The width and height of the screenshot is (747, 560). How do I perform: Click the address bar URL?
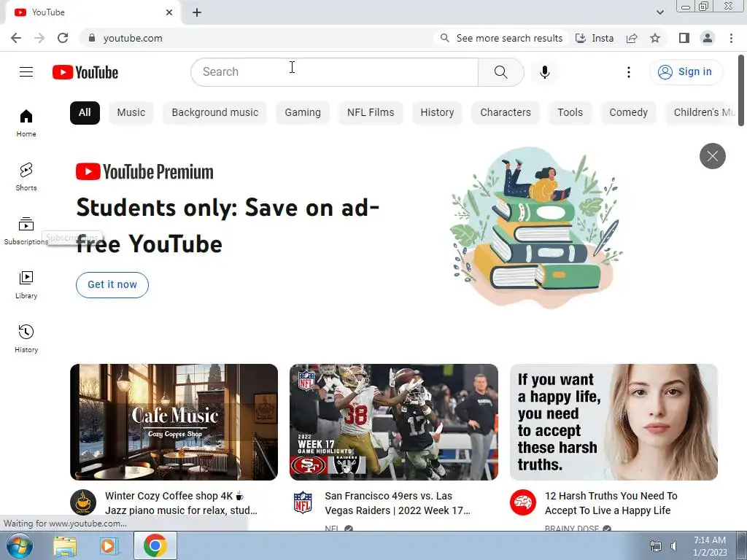click(133, 38)
